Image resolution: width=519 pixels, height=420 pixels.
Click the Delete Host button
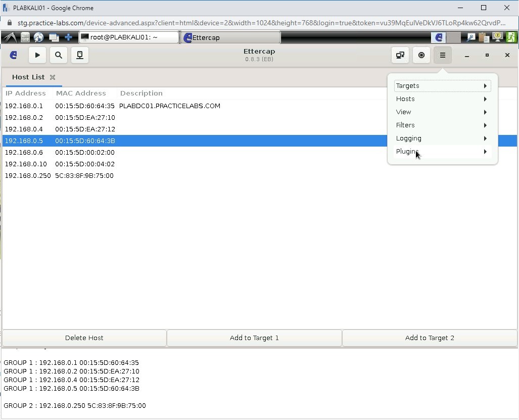84,338
